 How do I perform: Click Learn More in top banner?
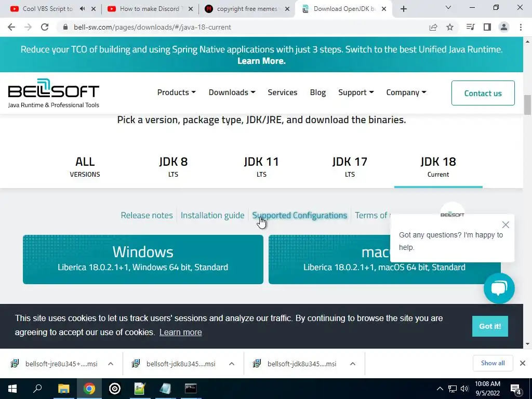(261, 61)
